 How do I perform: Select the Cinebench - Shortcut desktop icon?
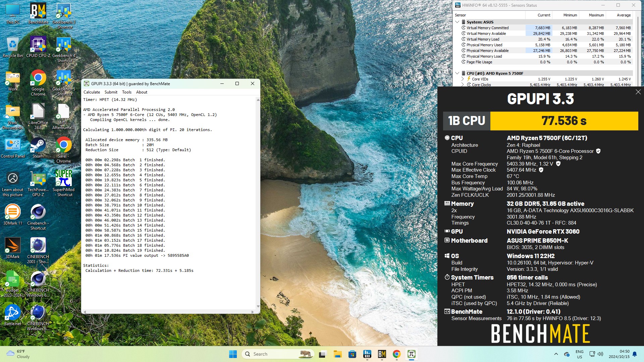(x=38, y=217)
